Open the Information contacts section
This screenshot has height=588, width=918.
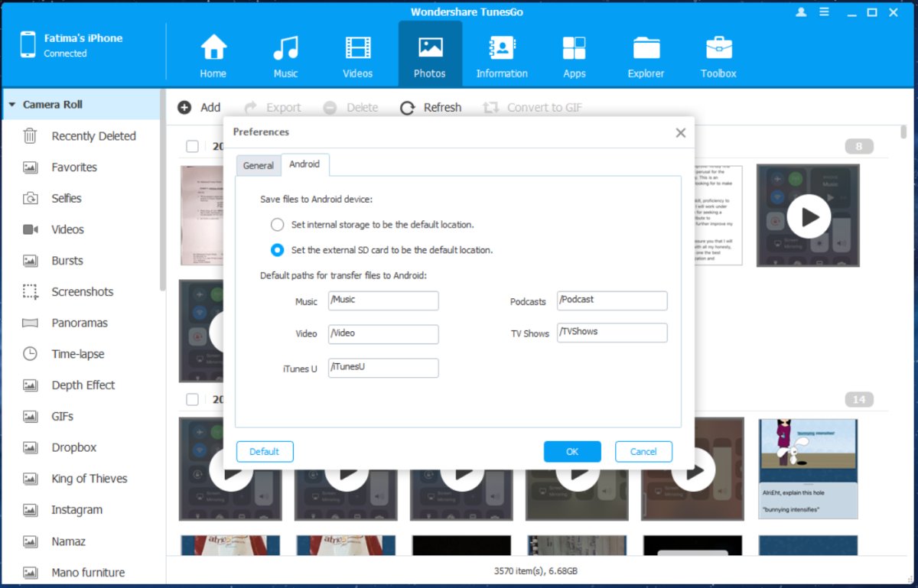[502, 56]
